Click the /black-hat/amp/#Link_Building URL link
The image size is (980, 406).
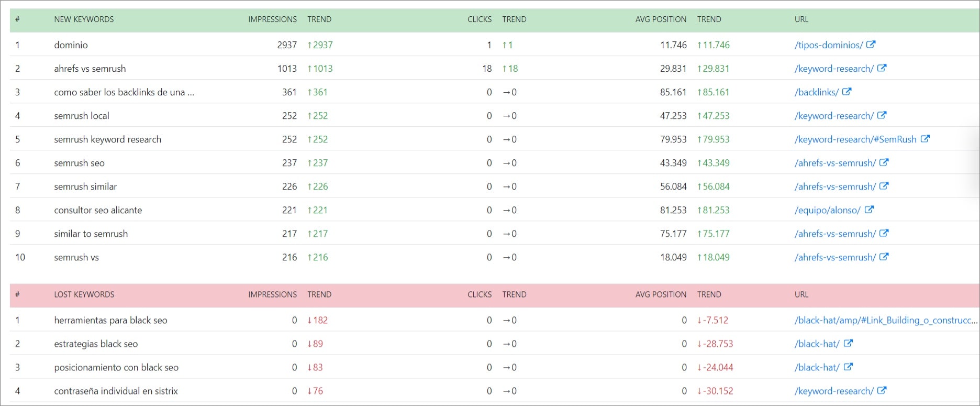(885, 320)
